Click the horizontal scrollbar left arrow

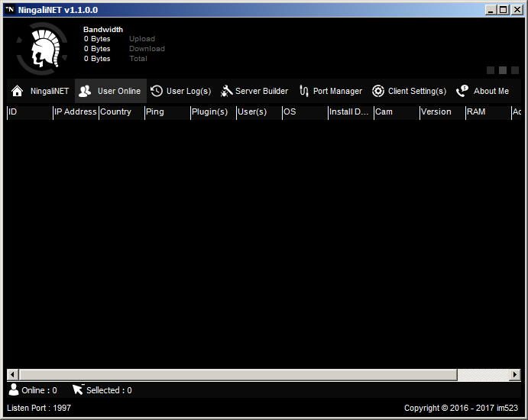(x=11, y=375)
